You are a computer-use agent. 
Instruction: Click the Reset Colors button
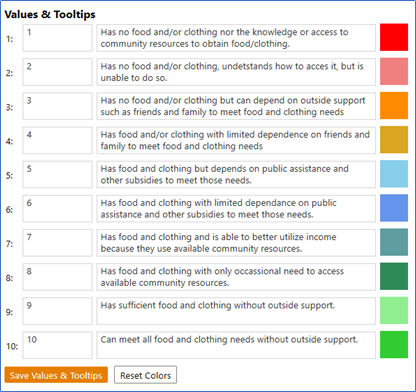pos(145,375)
